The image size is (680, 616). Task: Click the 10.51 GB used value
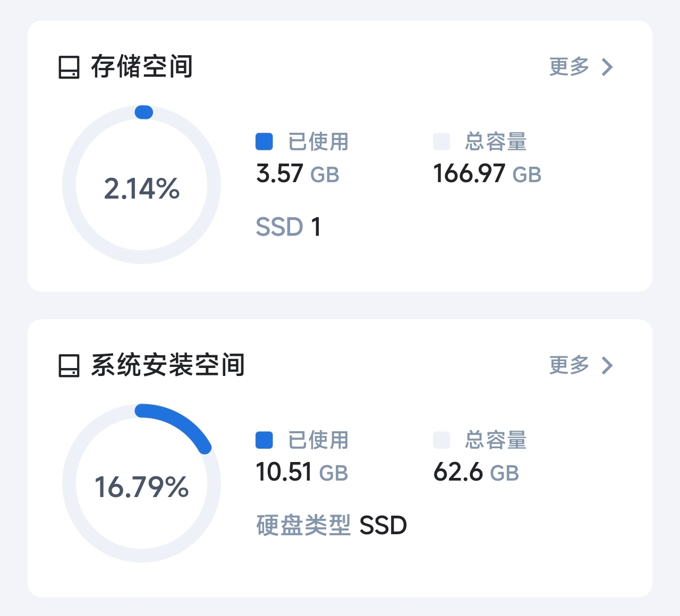(x=302, y=473)
